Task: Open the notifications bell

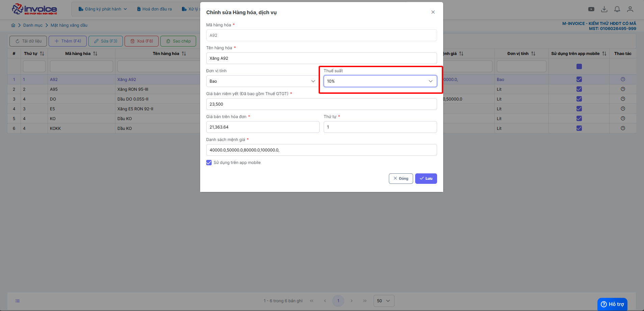Action: pyautogui.click(x=617, y=9)
